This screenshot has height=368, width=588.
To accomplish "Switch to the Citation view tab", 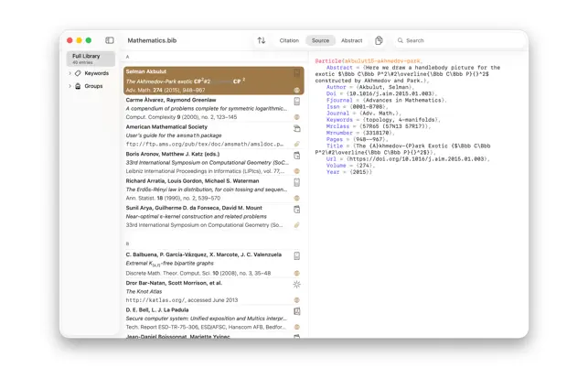I will click(x=289, y=40).
